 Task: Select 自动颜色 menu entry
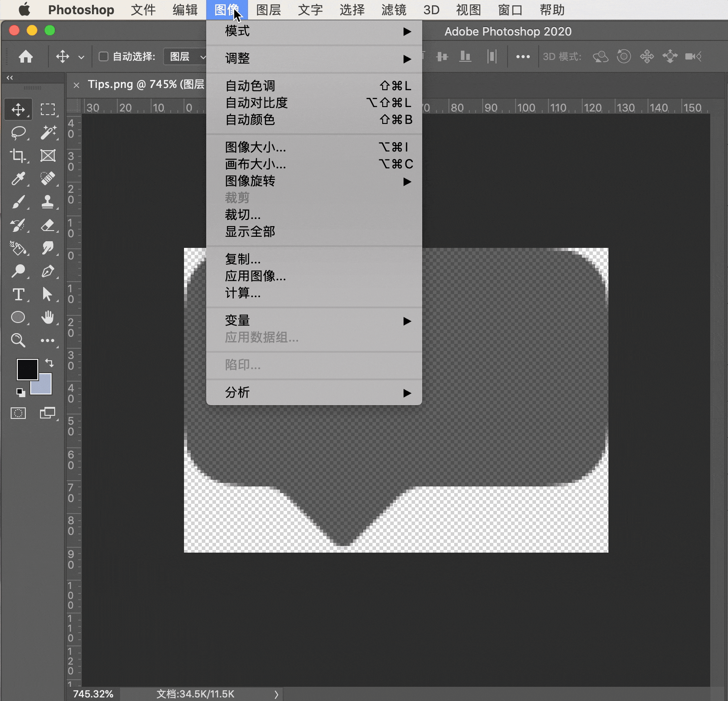coord(314,119)
